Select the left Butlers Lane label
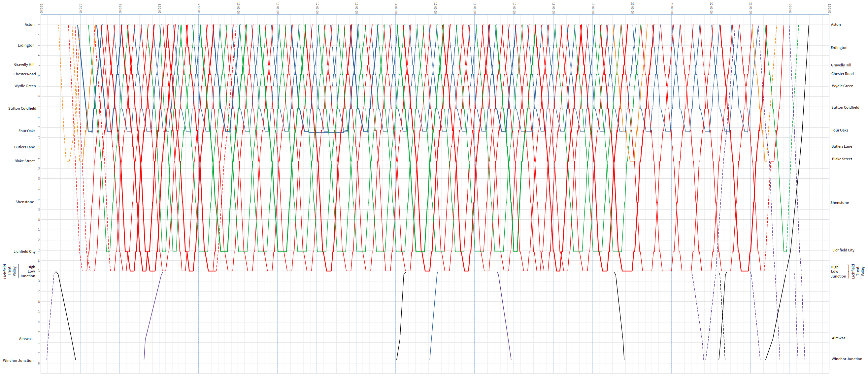Viewport: 868px width, 377px height. click(x=25, y=147)
